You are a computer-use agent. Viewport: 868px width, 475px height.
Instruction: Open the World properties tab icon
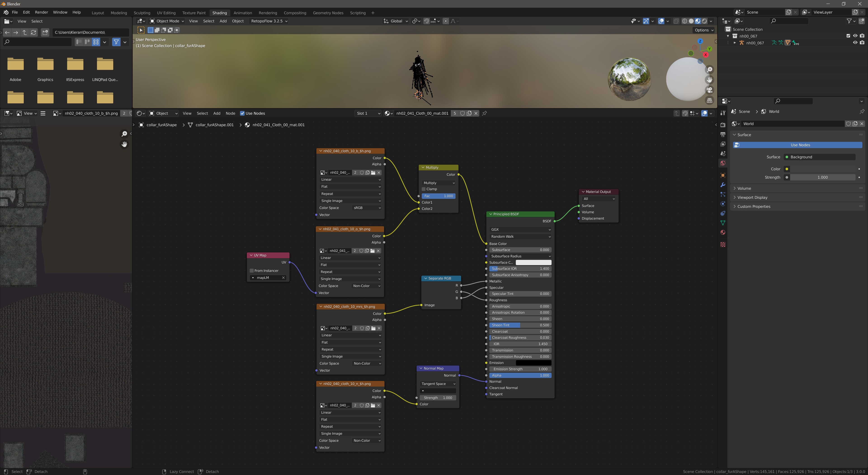pos(722,163)
